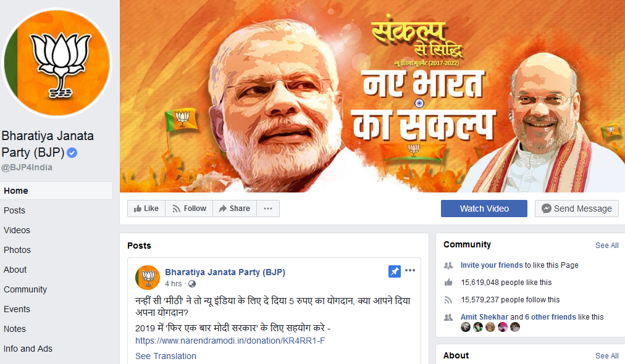This screenshot has height=364, width=625.
Task: Open the three-dot more options under cover photo
Action: tap(268, 209)
